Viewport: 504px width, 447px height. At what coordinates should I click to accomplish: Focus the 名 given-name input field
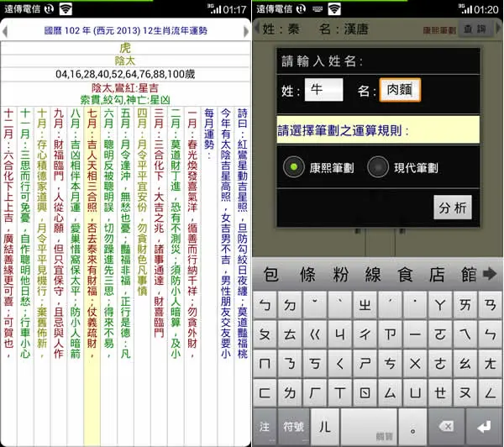point(400,90)
